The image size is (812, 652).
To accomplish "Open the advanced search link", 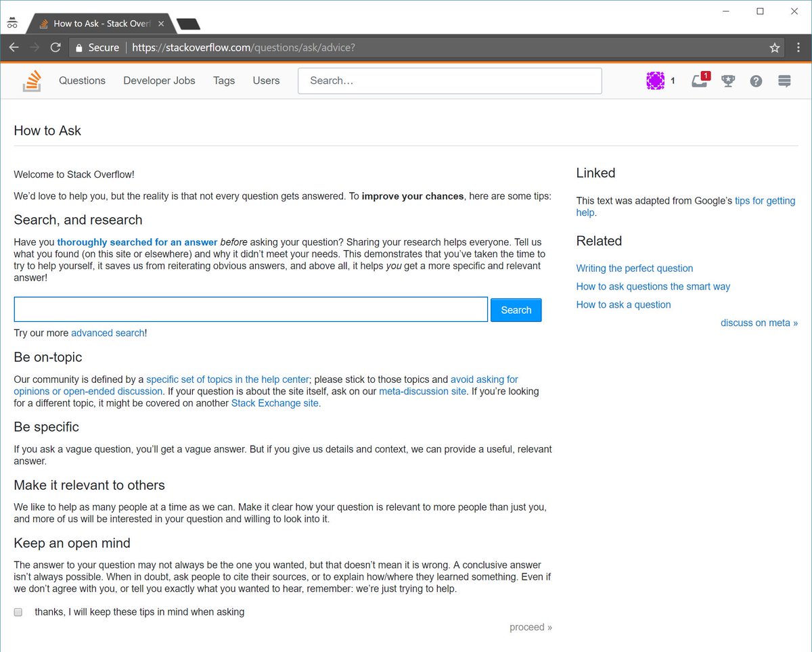I will [x=108, y=333].
